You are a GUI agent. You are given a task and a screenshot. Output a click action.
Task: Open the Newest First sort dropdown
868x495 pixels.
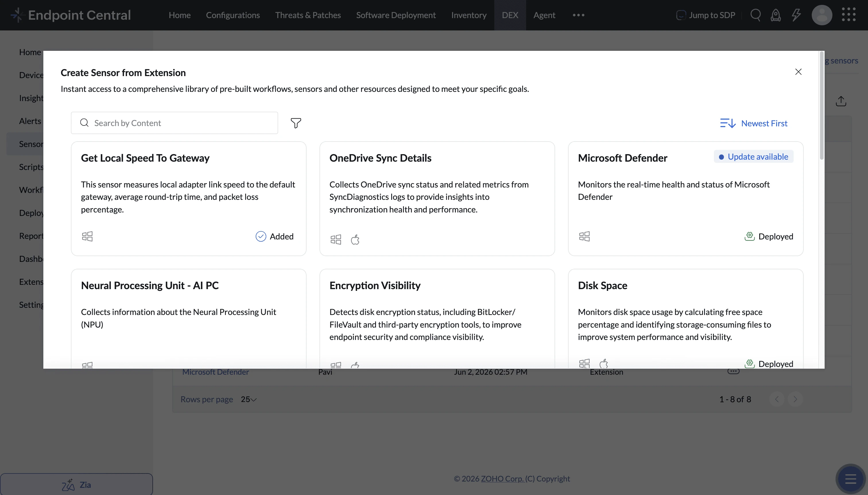pyautogui.click(x=754, y=123)
